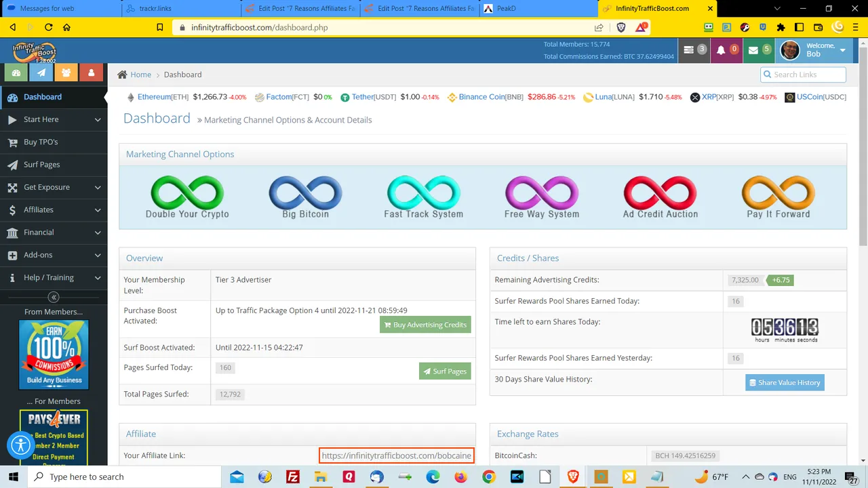Open the bell notifications icon
This screenshot has width=868, height=488.
[726, 50]
